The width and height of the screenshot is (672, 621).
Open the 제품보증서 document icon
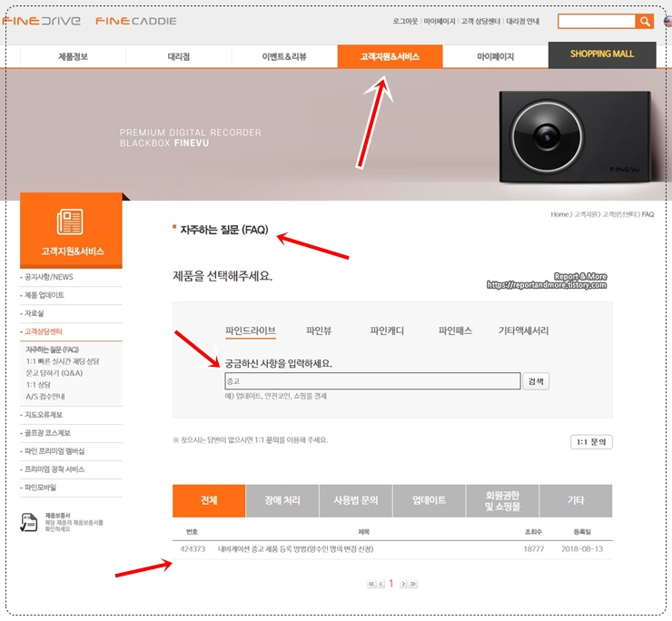tap(29, 522)
